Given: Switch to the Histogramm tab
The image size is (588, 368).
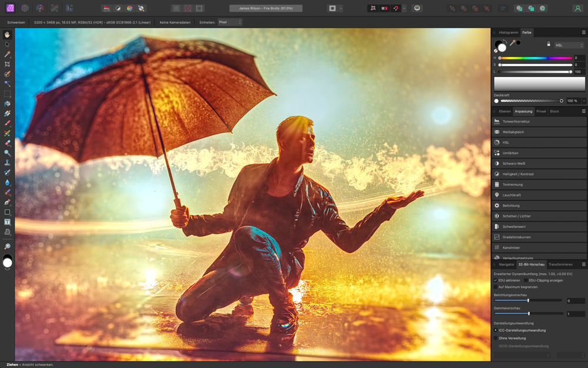Looking at the screenshot, I should tap(509, 32).
